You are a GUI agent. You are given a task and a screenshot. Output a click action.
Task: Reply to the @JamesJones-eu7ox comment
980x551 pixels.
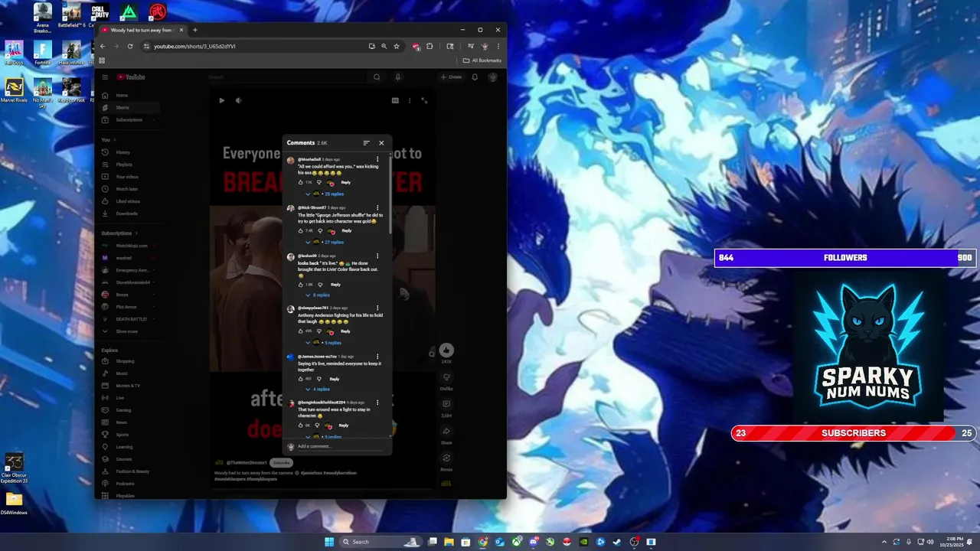335,379
